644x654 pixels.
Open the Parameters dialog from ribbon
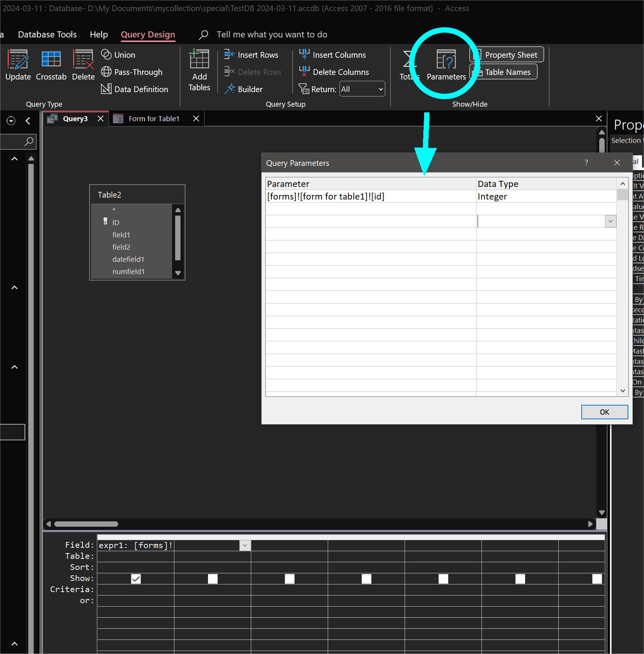click(x=446, y=65)
